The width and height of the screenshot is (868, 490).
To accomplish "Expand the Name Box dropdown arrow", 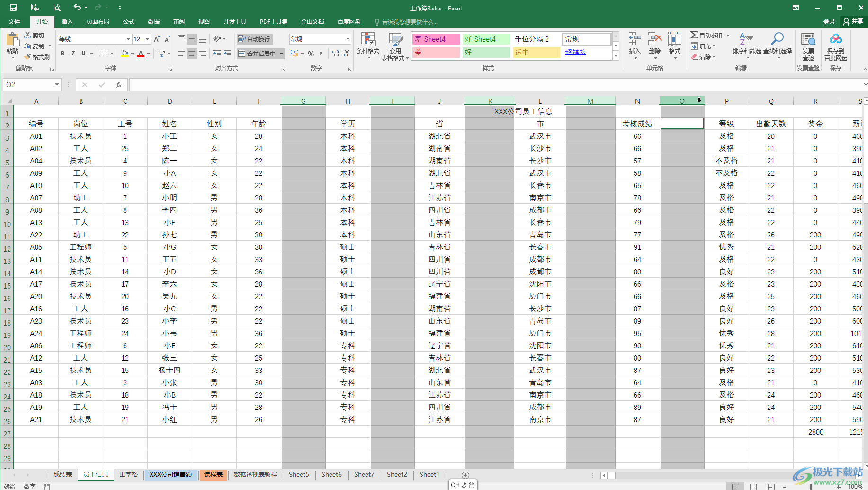I will [x=57, y=84].
